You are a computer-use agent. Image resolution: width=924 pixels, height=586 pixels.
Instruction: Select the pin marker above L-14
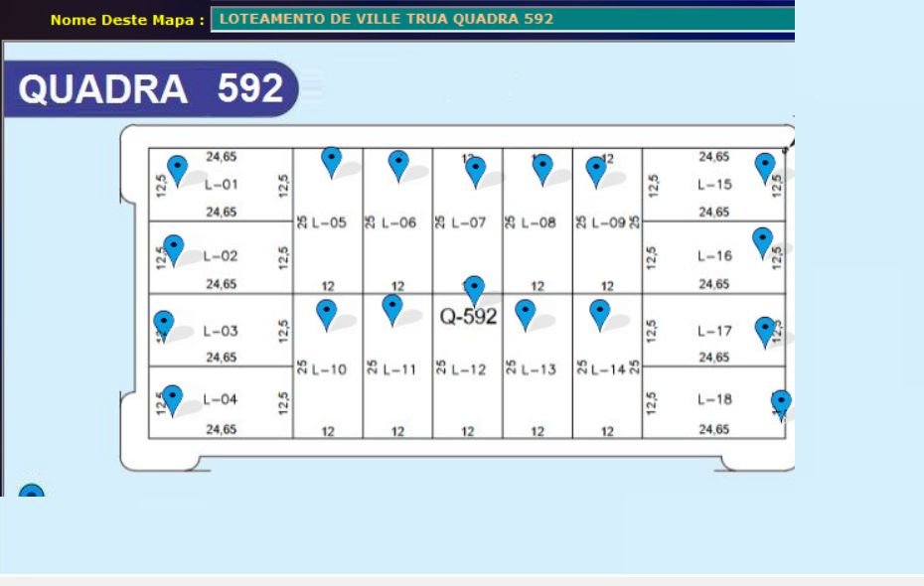(599, 312)
